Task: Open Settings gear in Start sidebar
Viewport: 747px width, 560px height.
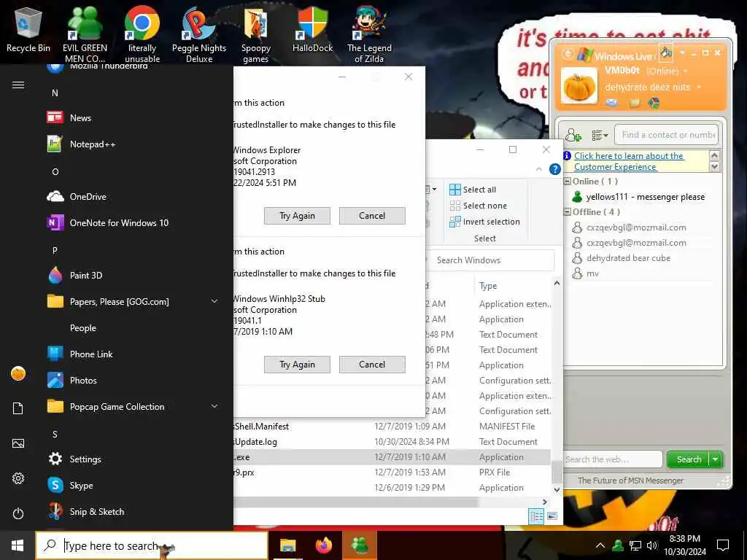Action: pyautogui.click(x=18, y=478)
